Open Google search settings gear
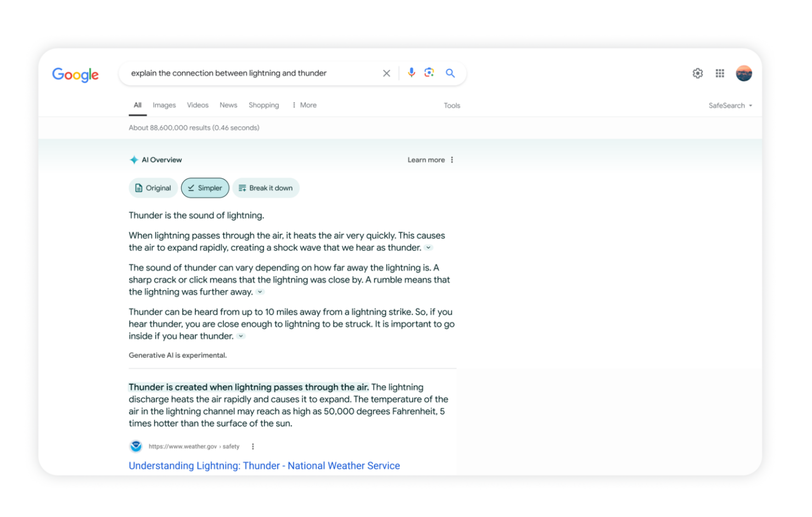This screenshot has height=517, width=812. tap(697, 72)
